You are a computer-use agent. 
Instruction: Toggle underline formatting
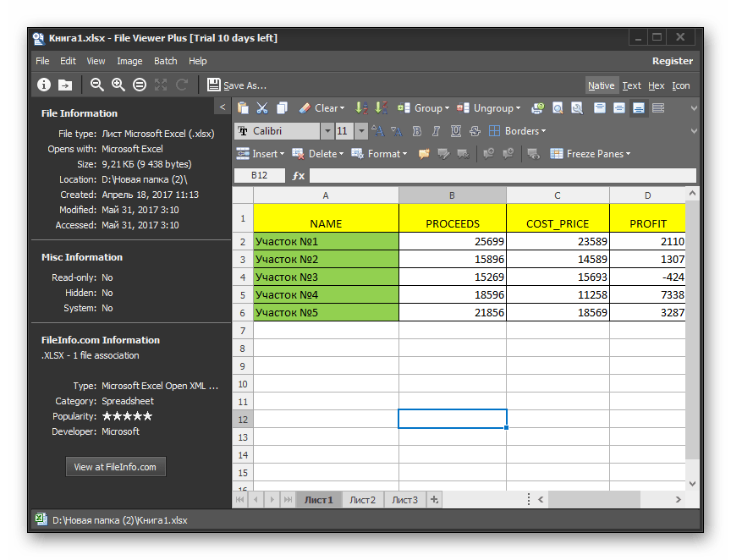tap(456, 131)
